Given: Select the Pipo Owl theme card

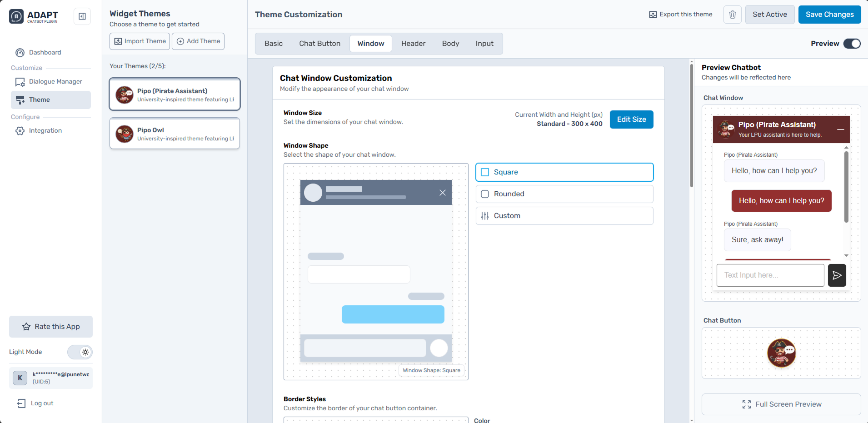Looking at the screenshot, I should coord(175,134).
